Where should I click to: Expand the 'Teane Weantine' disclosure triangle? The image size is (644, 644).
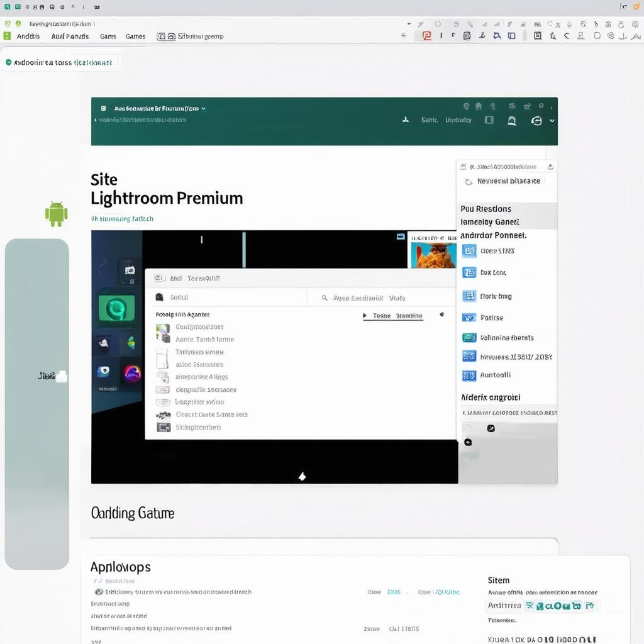click(365, 316)
